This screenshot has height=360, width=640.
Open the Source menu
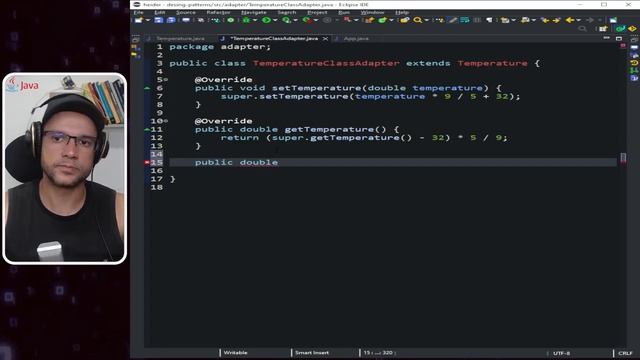(186, 12)
